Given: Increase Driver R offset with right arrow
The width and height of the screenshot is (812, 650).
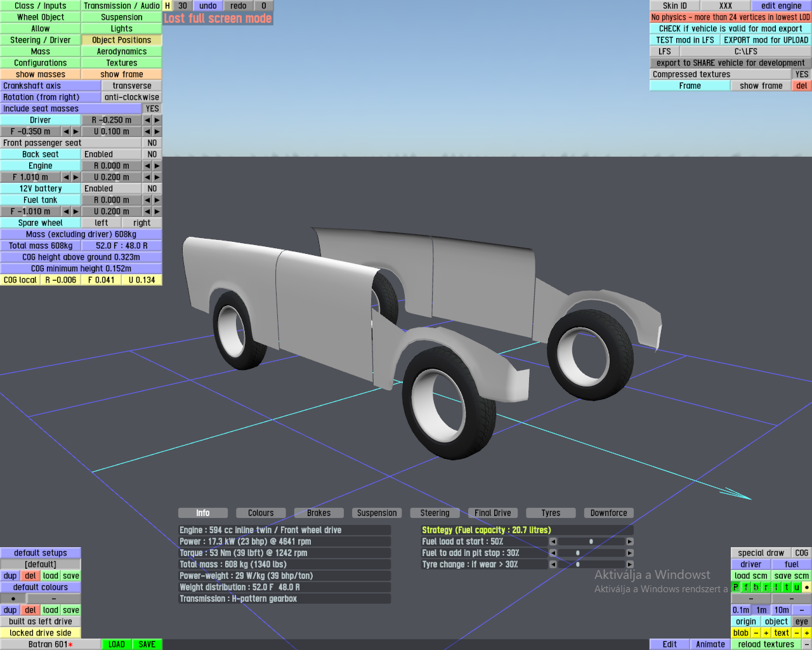Looking at the screenshot, I should tap(157, 120).
